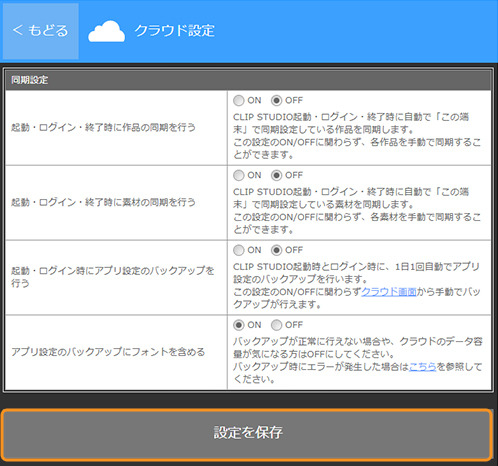Select ON for including fonts in backup
The height and width of the screenshot is (466, 498).
[x=239, y=325]
